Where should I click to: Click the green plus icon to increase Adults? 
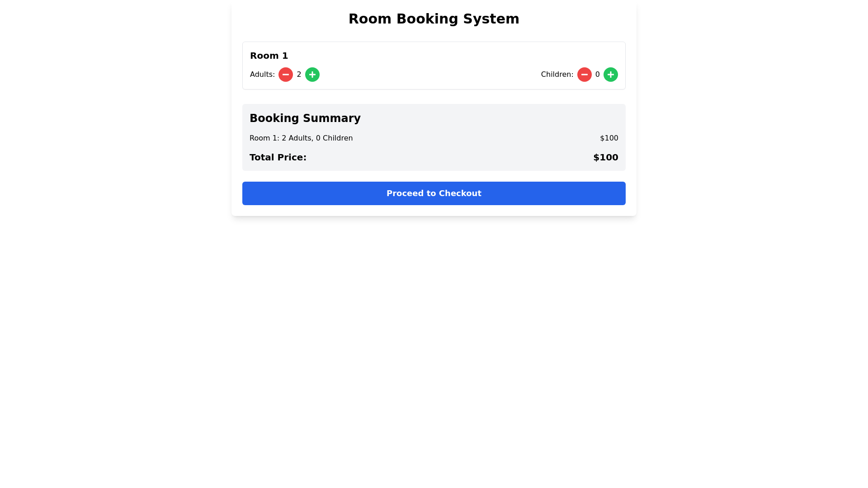(x=312, y=75)
